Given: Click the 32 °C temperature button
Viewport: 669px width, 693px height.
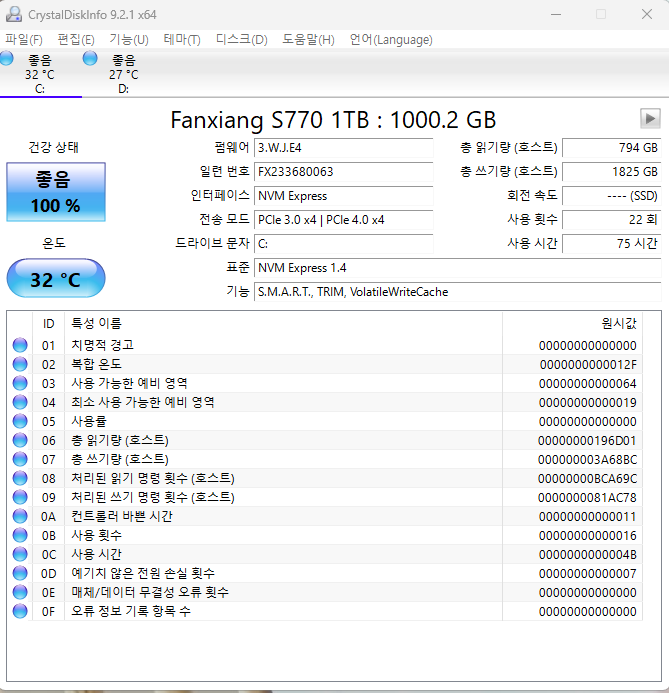Looking at the screenshot, I should (x=56, y=278).
